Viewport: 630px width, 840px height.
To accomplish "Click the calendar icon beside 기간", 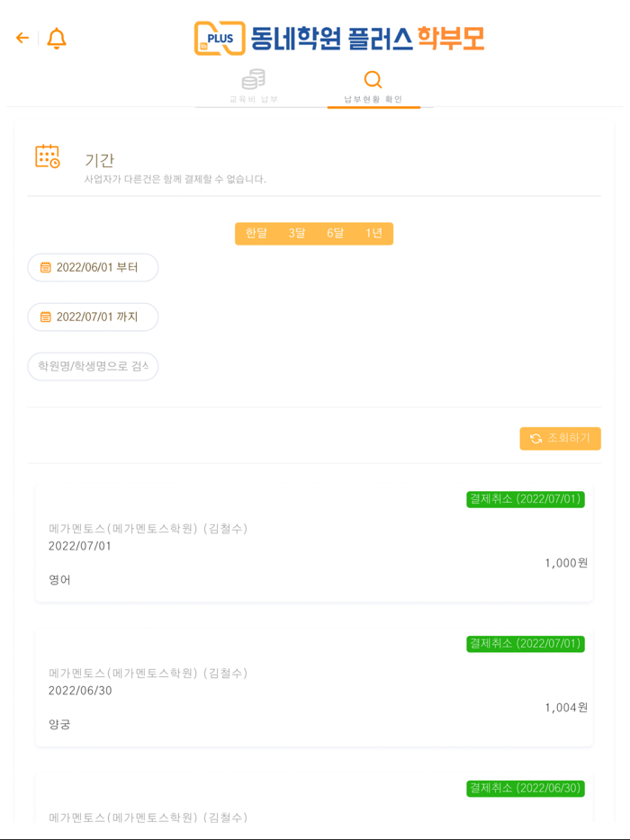I will coord(49,157).
